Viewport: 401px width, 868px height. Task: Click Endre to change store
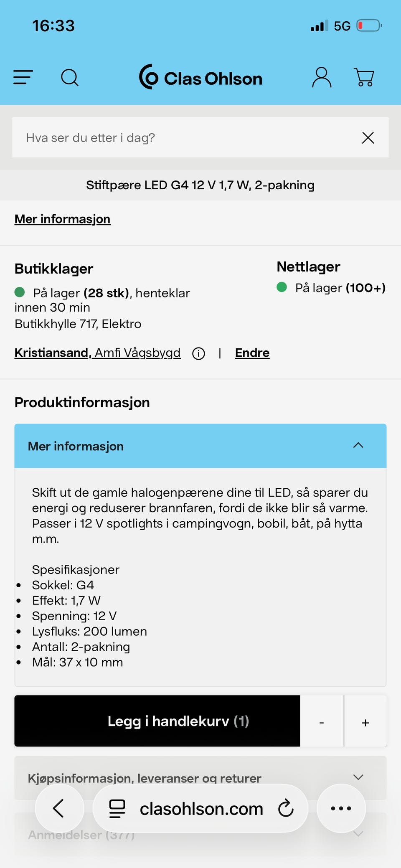tap(252, 353)
